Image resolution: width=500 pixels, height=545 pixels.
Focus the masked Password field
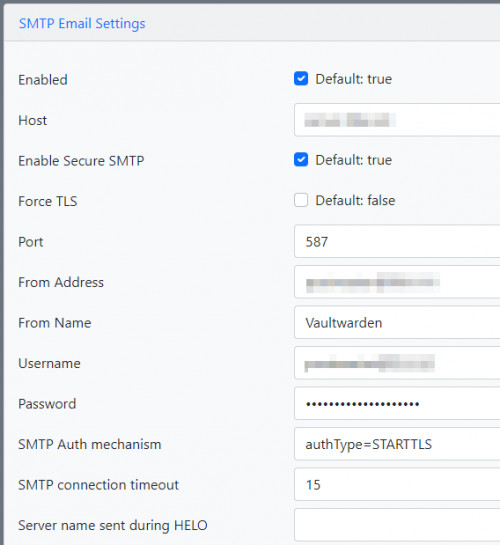[397, 404]
